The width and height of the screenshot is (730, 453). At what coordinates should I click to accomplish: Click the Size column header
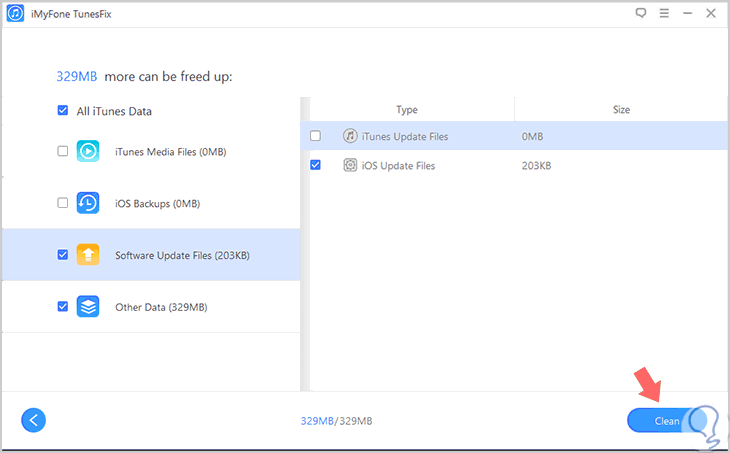pyautogui.click(x=621, y=110)
